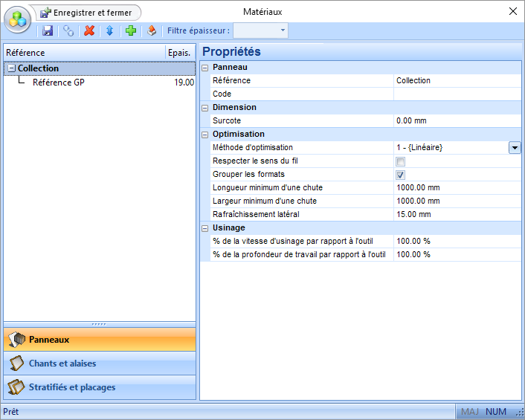The width and height of the screenshot is (525, 420).
Task: Click the chain link icon in toolbar
Action: coord(68,30)
